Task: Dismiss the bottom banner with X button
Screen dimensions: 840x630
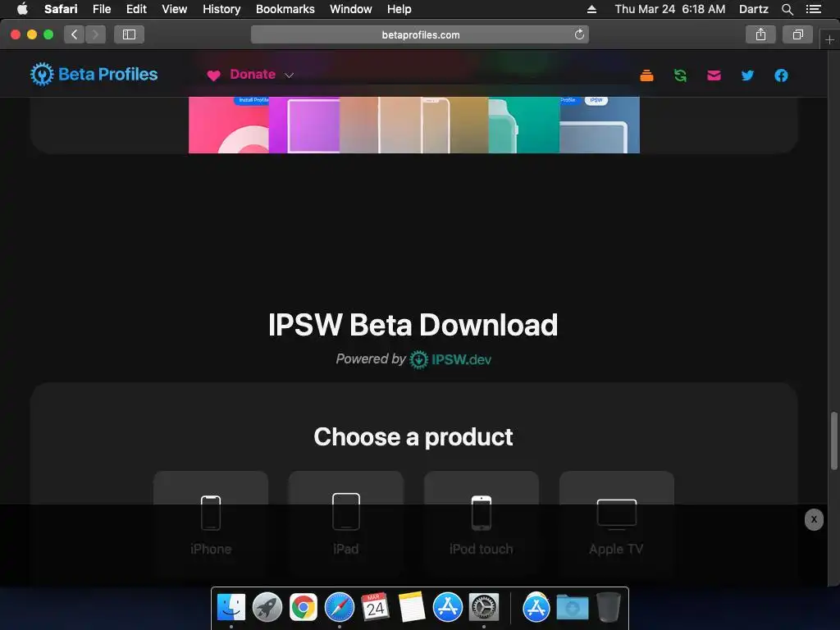Action: (814, 519)
